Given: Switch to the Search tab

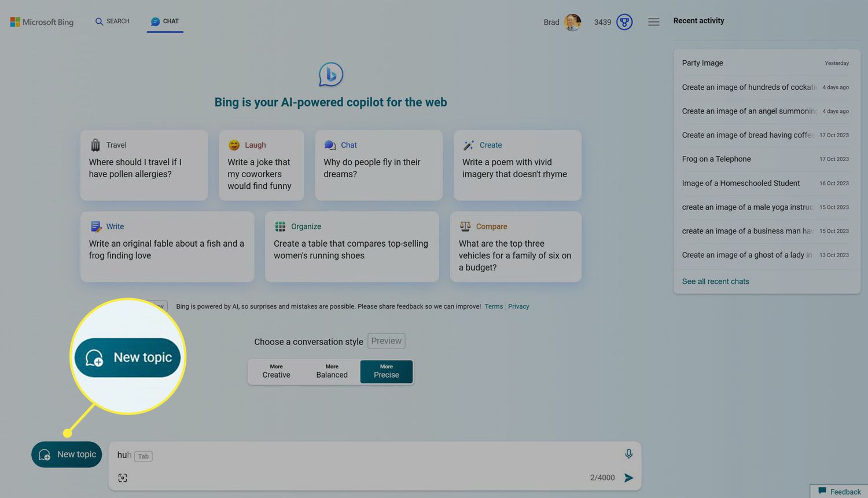Looking at the screenshot, I should pos(112,21).
